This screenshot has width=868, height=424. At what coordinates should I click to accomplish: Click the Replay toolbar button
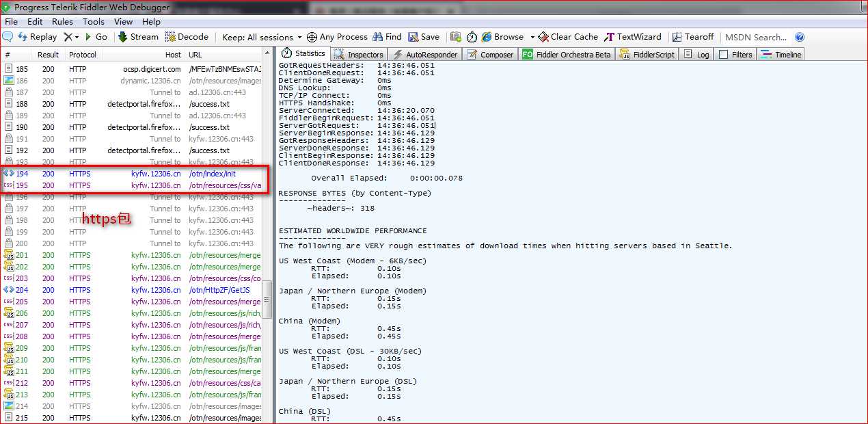(x=38, y=37)
